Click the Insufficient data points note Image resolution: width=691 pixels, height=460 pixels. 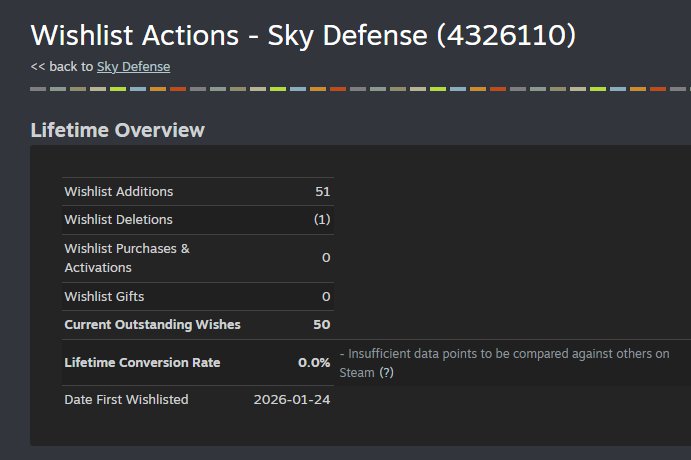(505, 363)
